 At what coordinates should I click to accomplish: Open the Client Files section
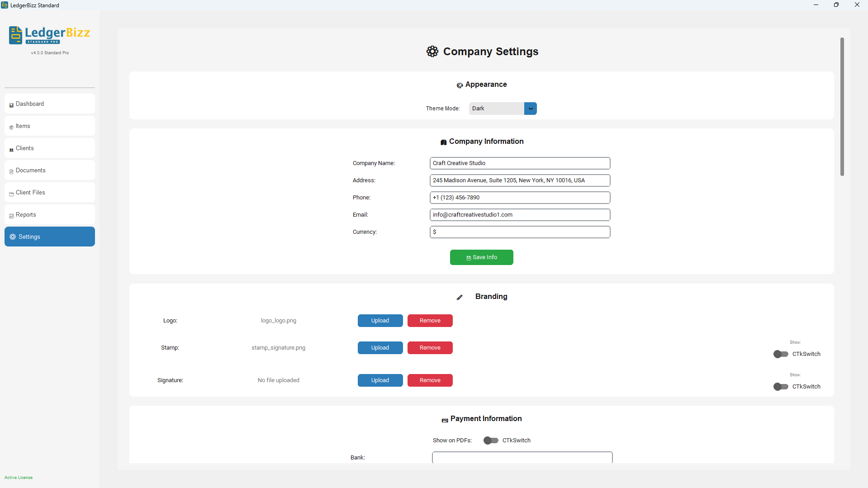(x=50, y=192)
